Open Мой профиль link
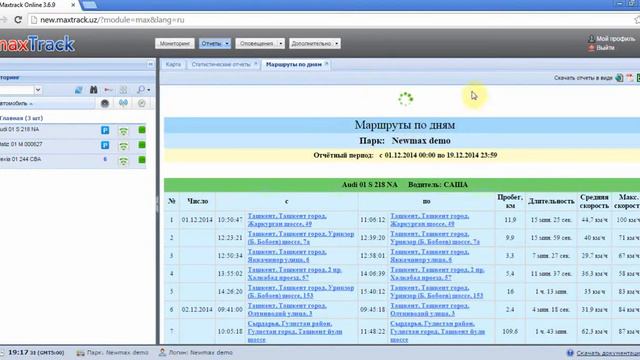 (x=616, y=39)
